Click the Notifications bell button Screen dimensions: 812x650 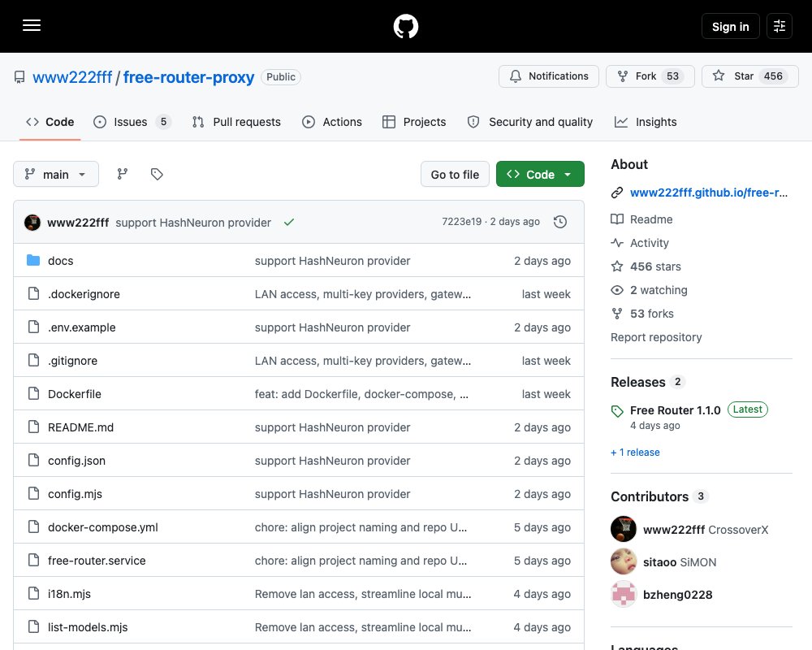548,76
